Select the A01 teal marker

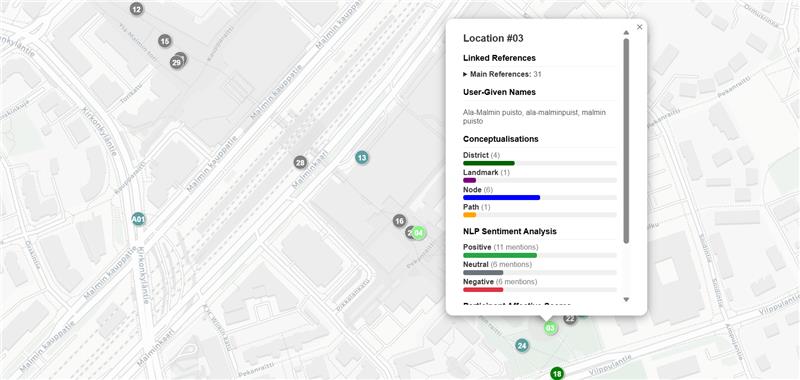pyautogui.click(x=138, y=219)
